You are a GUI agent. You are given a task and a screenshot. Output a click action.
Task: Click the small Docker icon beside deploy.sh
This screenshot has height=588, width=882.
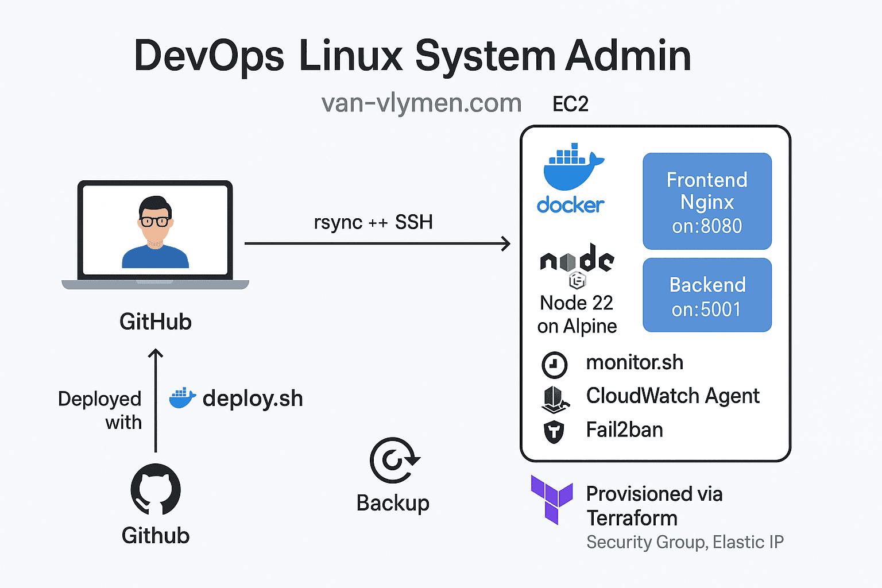pyautogui.click(x=183, y=398)
